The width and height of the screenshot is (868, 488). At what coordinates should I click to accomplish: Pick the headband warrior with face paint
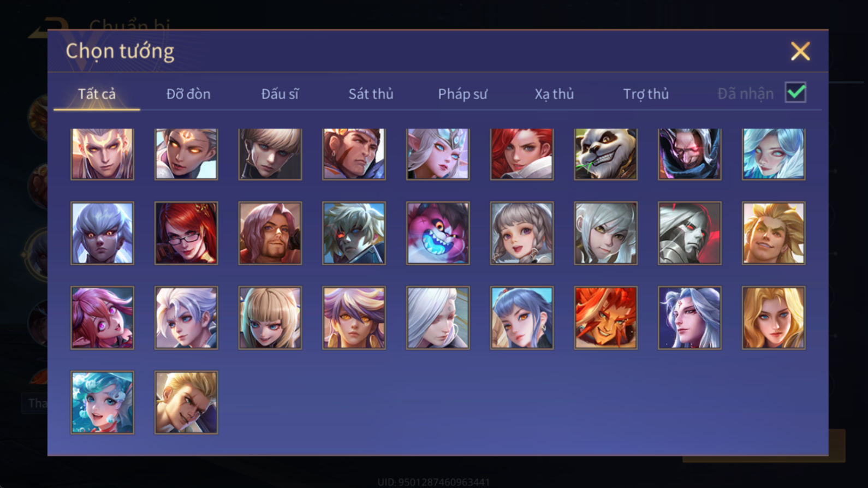354,154
